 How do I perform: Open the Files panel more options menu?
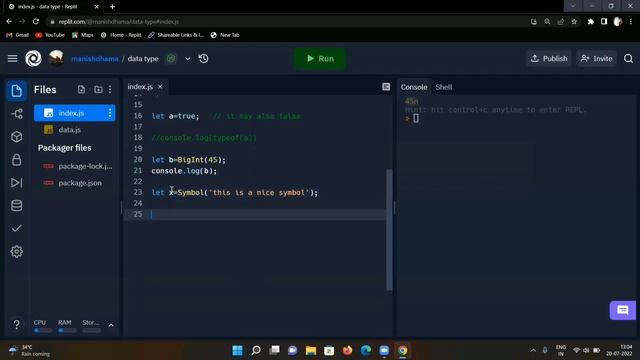(110, 89)
